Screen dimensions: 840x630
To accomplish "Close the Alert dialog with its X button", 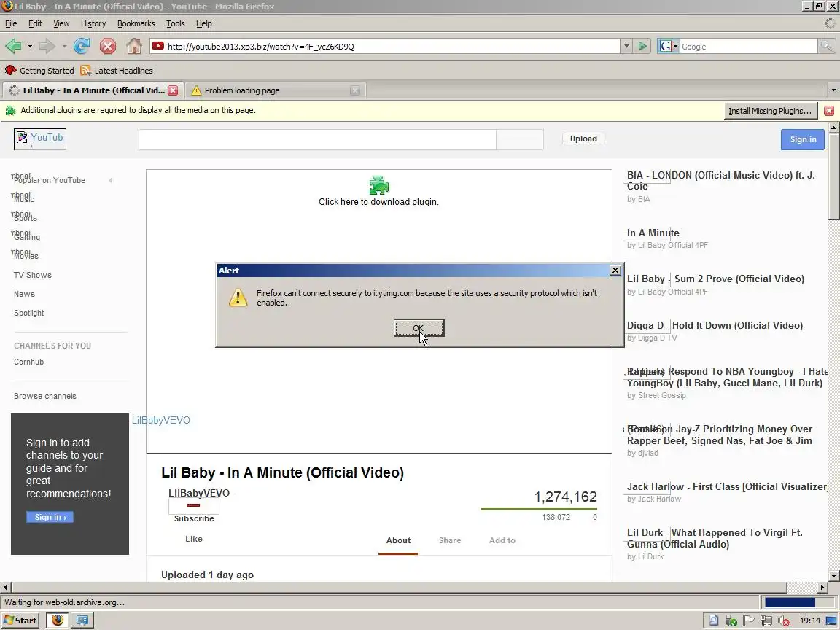I will pos(615,271).
